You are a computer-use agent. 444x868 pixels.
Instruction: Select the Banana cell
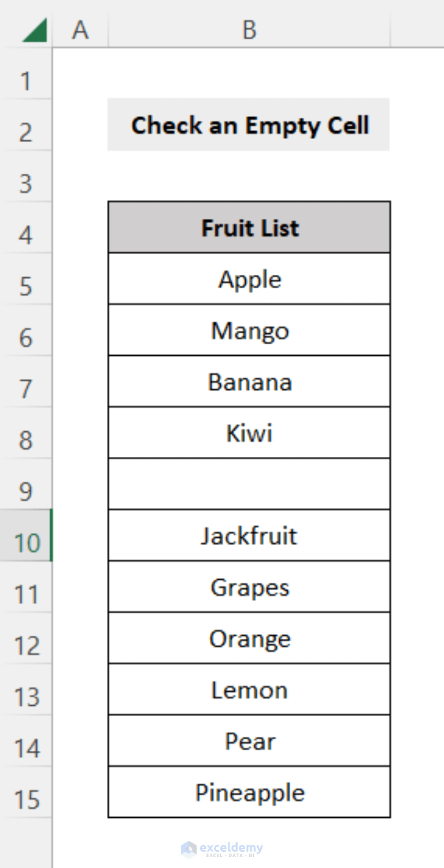point(249,382)
